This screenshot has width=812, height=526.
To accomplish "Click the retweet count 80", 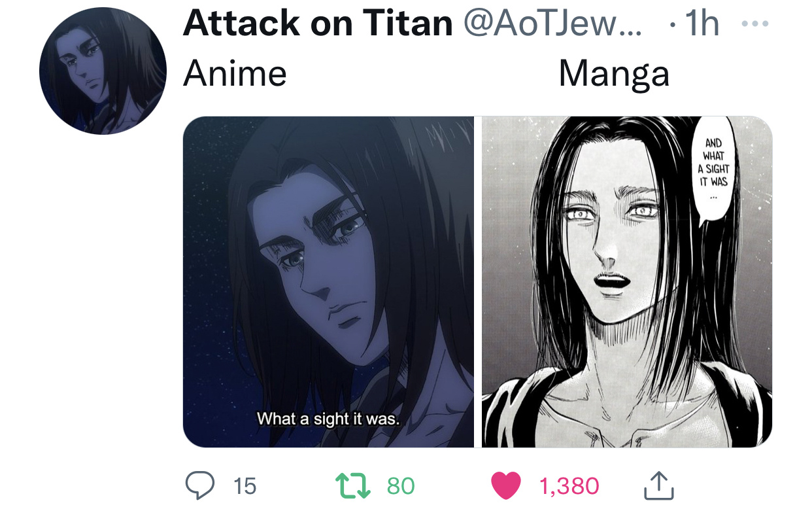I will coord(401,486).
